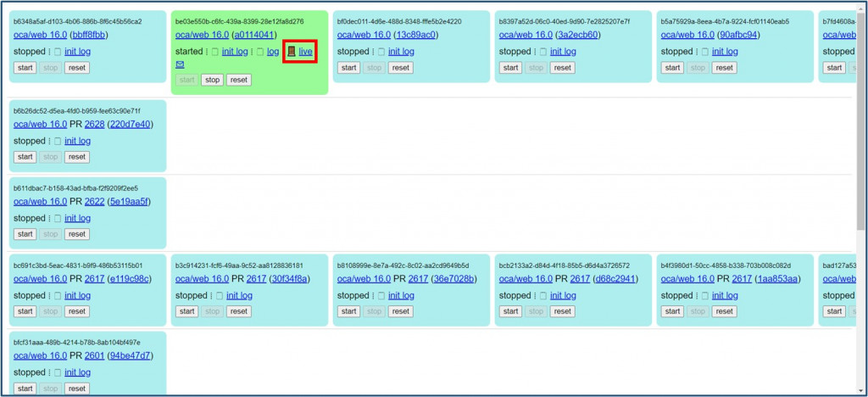Start the PR 2622 build 5e19aa5f
The width and height of the screenshot is (868, 397).
[x=25, y=234]
